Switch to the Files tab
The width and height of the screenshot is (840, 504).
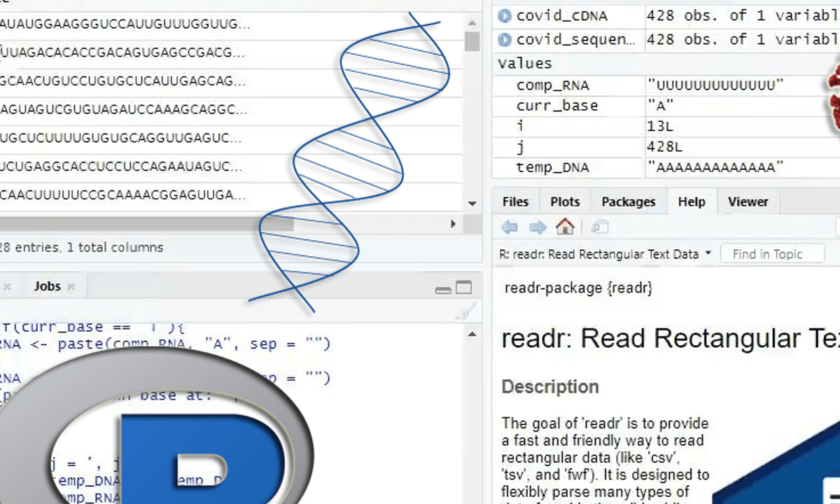coord(515,202)
